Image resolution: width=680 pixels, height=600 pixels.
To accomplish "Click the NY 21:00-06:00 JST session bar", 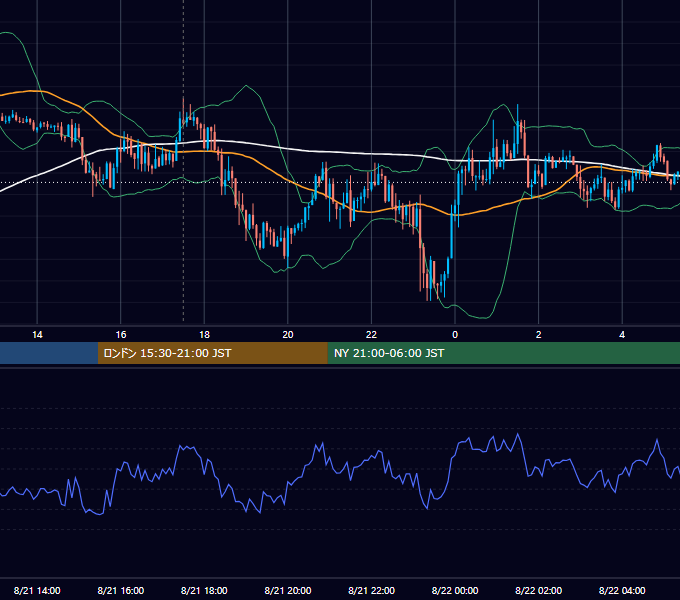I will point(503,353).
